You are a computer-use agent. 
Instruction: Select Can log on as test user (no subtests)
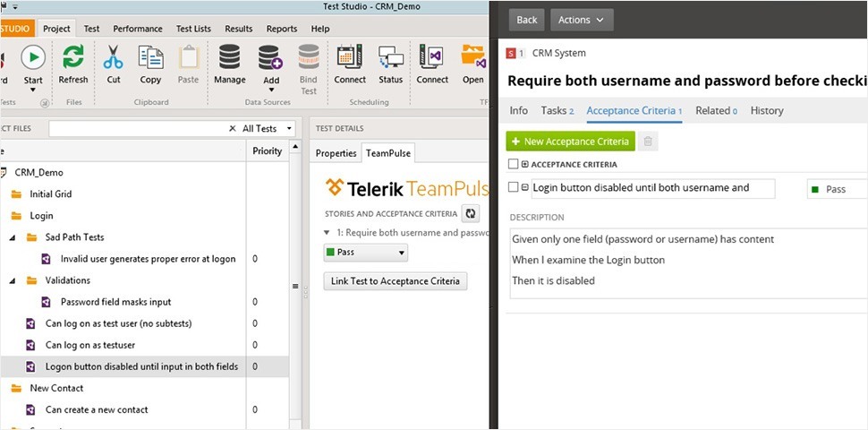tap(118, 323)
